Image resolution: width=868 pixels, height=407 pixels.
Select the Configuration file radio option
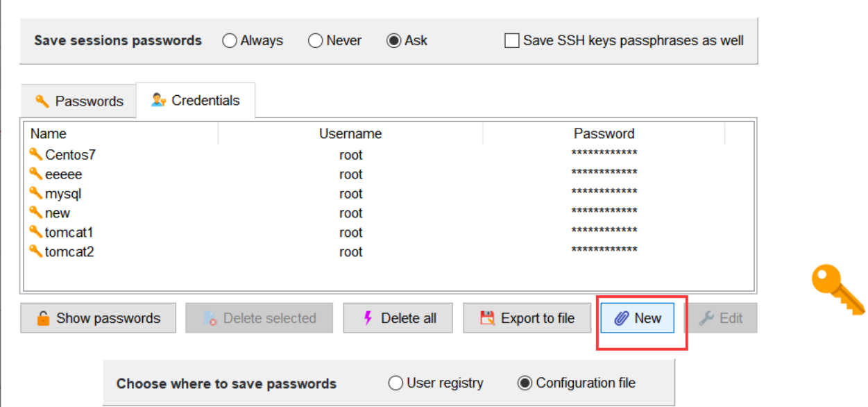coord(525,383)
